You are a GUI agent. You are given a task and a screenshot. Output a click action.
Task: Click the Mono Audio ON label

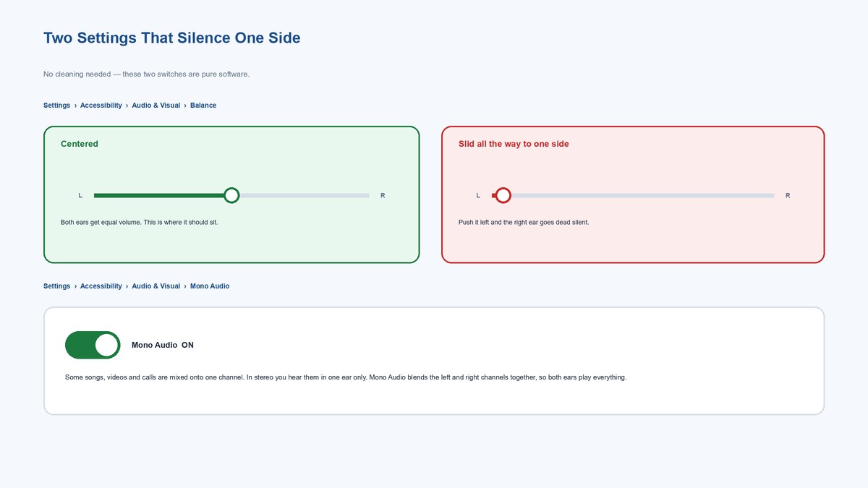pos(163,346)
